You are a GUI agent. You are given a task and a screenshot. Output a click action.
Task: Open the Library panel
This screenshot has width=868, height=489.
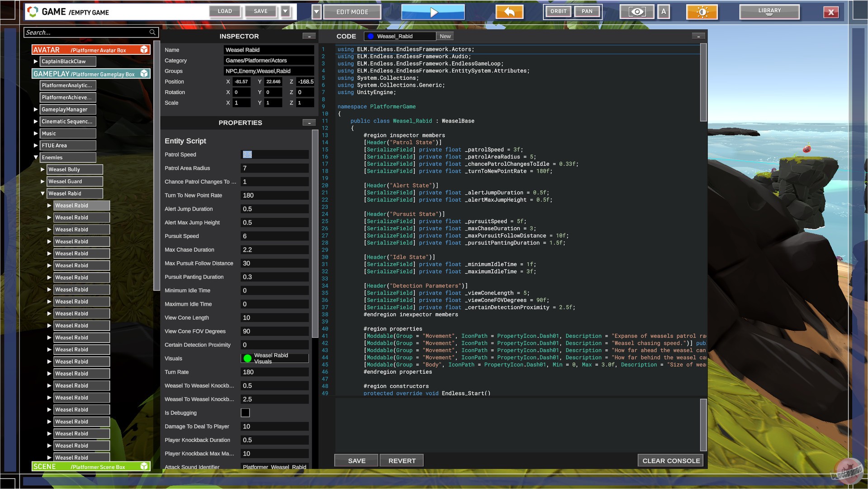pyautogui.click(x=769, y=12)
